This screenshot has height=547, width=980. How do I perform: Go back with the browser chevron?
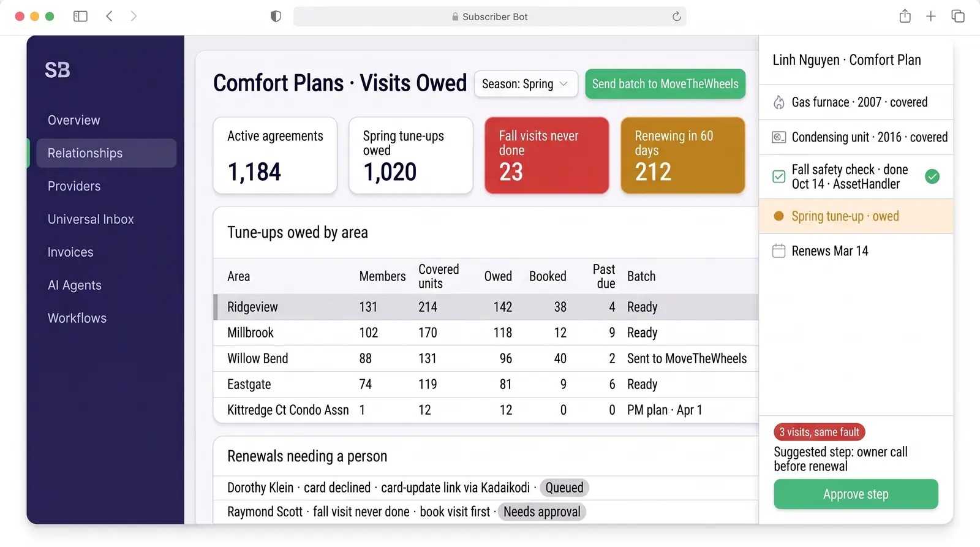[109, 17]
